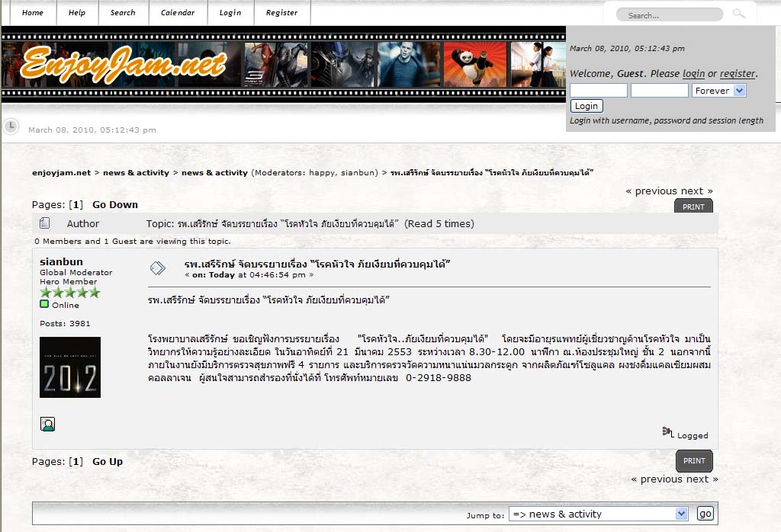Click the IP icon next to Logged
The width and height of the screenshot is (781, 532).
click(x=668, y=432)
